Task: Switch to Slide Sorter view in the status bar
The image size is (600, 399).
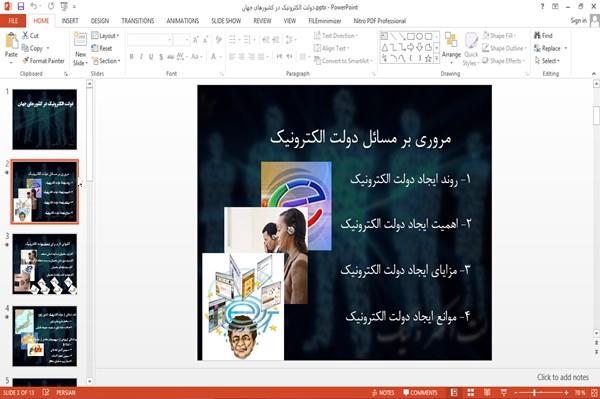Action: tap(471, 392)
